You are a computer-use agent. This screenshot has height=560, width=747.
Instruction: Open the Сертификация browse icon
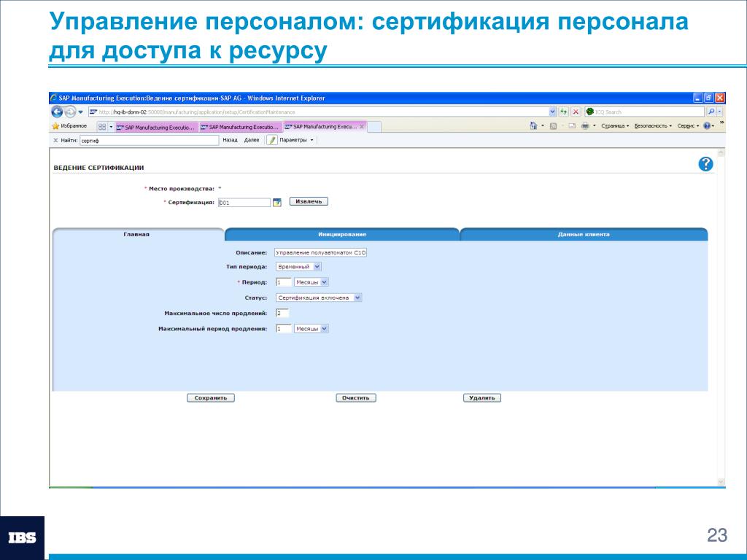click(276, 203)
